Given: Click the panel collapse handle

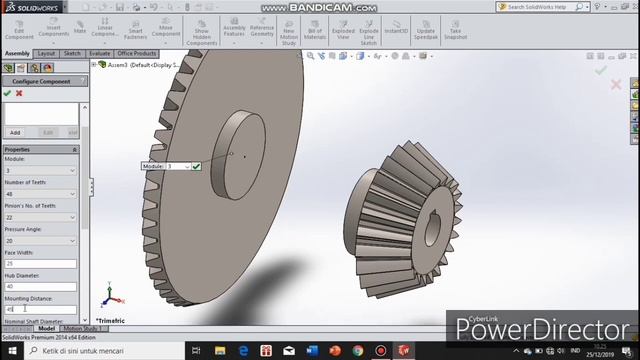Looking at the screenshot, I should point(91,187).
